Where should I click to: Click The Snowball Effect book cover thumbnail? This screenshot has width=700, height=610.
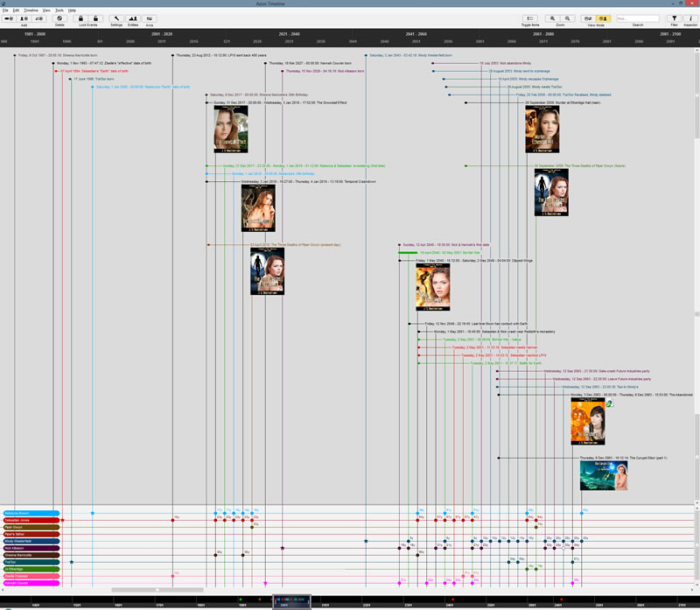[231, 129]
